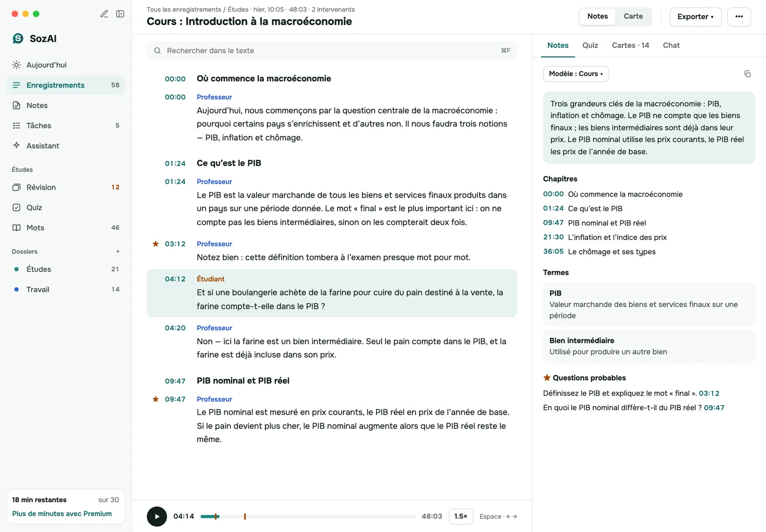Click the summary text box in Notes

pyautogui.click(x=649, y=128)
